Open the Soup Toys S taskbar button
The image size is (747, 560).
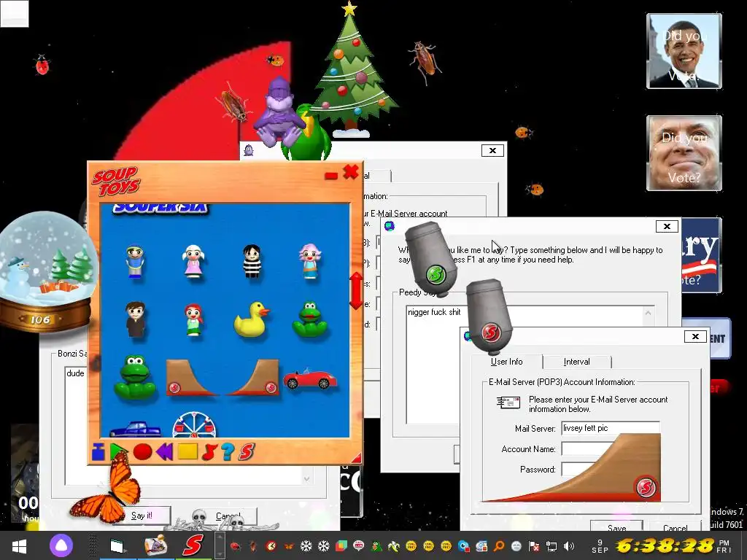(x=193, y=545)
